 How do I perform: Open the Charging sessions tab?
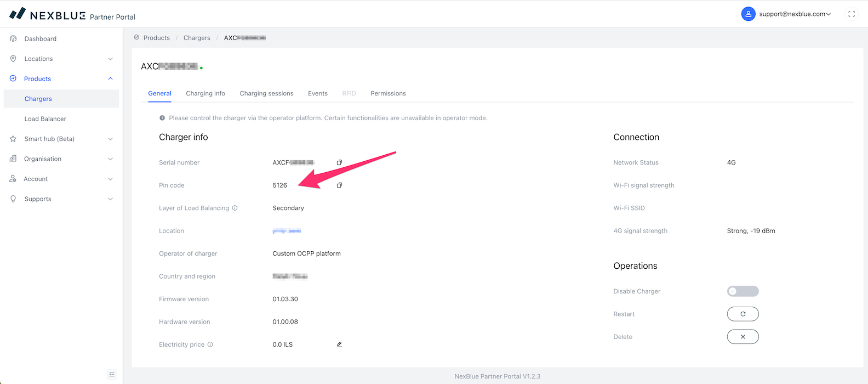coord(266,93)
